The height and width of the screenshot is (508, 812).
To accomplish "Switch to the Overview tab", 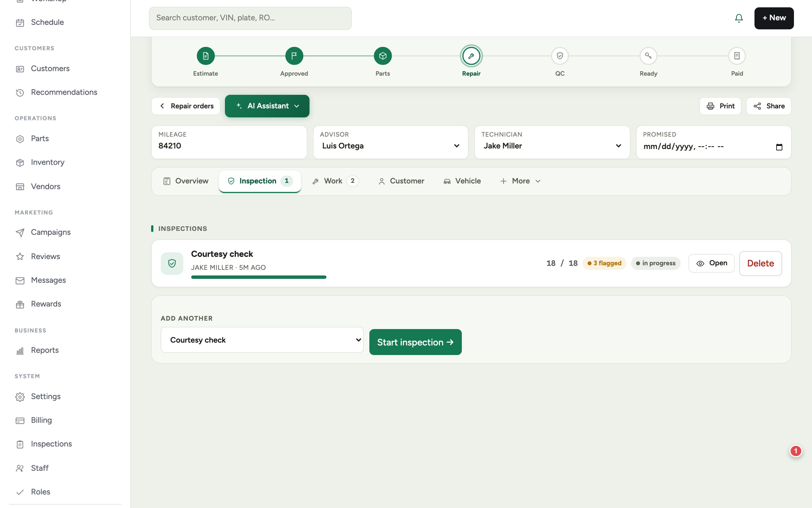I will pos(186,181).
